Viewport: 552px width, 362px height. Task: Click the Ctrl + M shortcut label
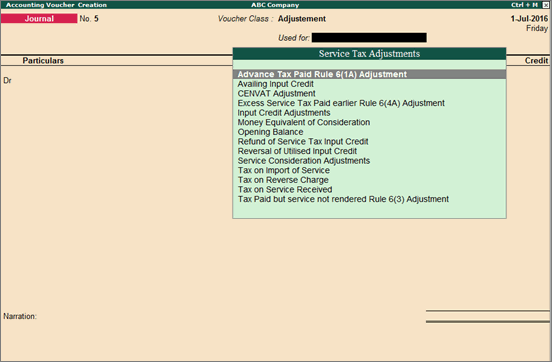point(525,5)
